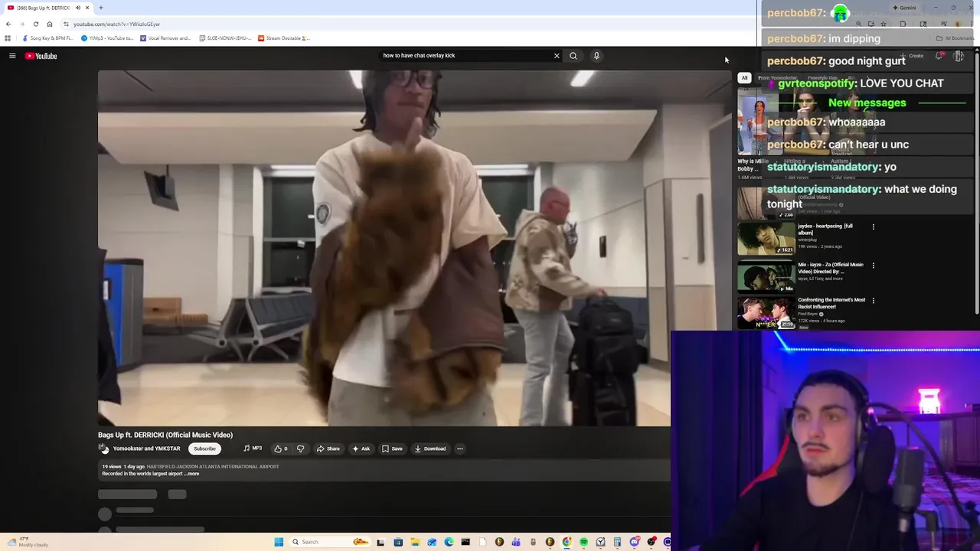The height and width of the screenshot is (551, 980).
Task: Open the SLGE-NONW bookmark
Action: 225,38
